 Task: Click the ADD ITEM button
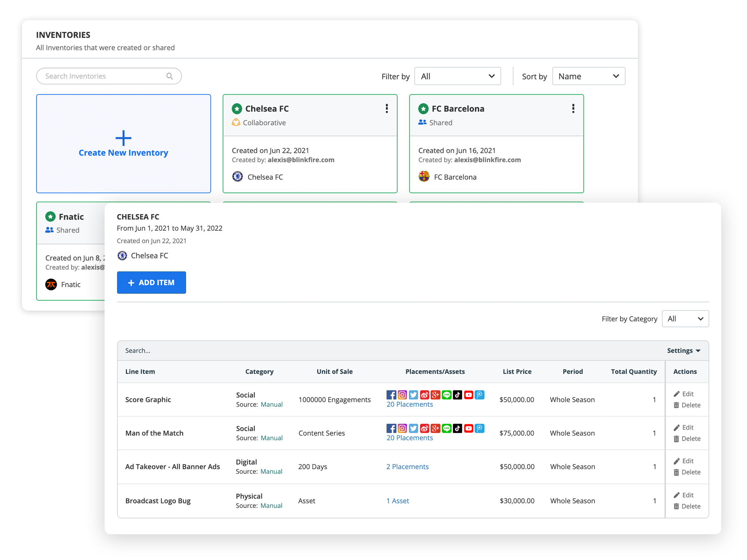[151, 283]
